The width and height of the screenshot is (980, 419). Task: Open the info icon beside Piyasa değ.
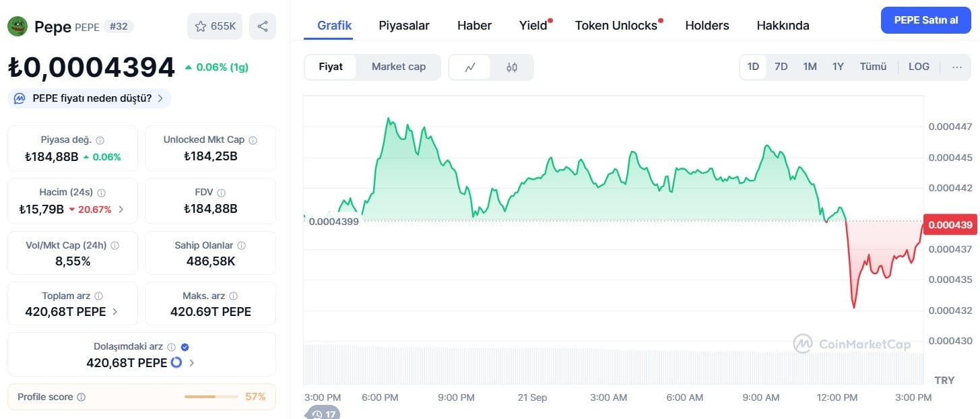[100, 140]
